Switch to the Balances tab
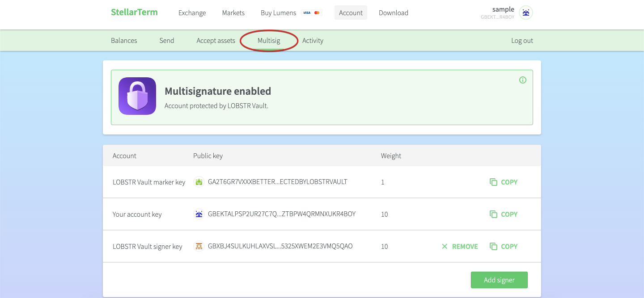The height and width of the screenshot is (298, 644). [x=124, y=41]
